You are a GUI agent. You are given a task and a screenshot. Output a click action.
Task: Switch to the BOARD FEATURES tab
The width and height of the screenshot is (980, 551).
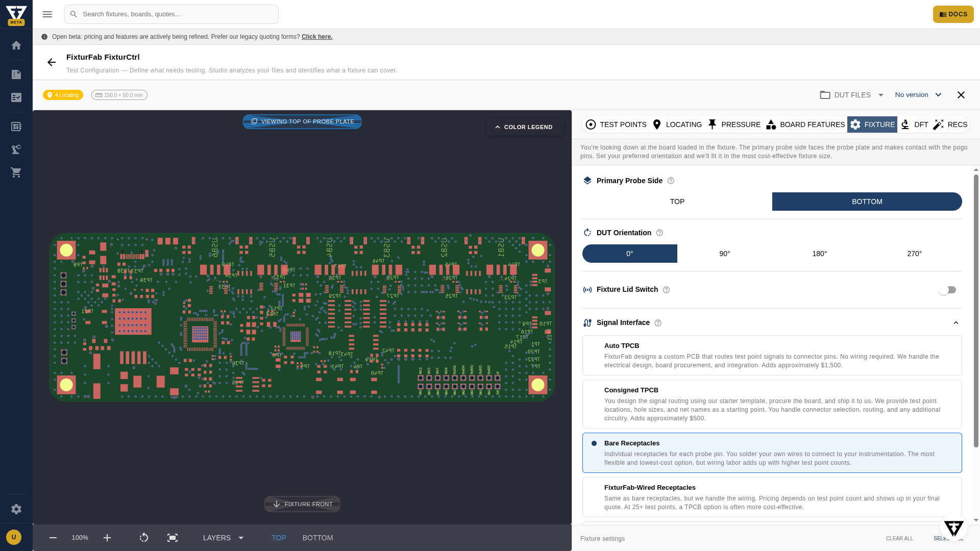[805, 124]
